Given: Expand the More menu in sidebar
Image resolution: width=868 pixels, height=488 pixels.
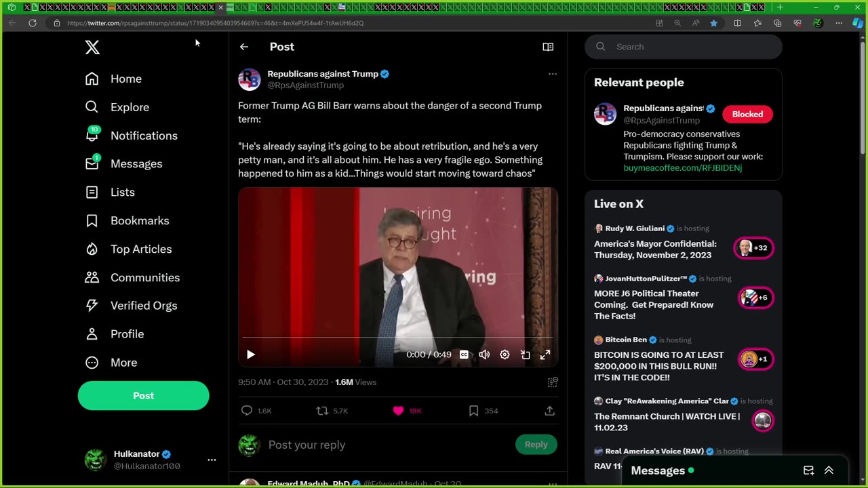Looking at the screenshot, I should click(x=111, y=363).
